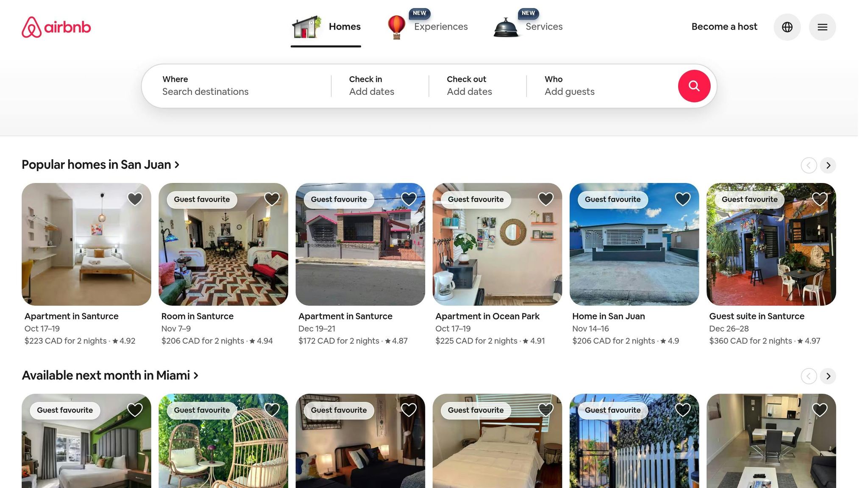The width and height of the screenshot is (868, 488).
Task: Switch to the Experiences tab
Action: click(441, 27)
